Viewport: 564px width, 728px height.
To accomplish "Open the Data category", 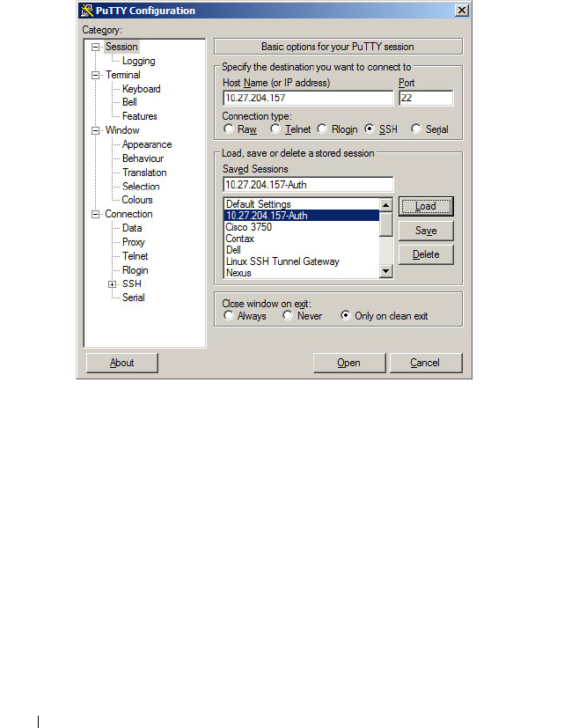I will (x=132, y=228).
